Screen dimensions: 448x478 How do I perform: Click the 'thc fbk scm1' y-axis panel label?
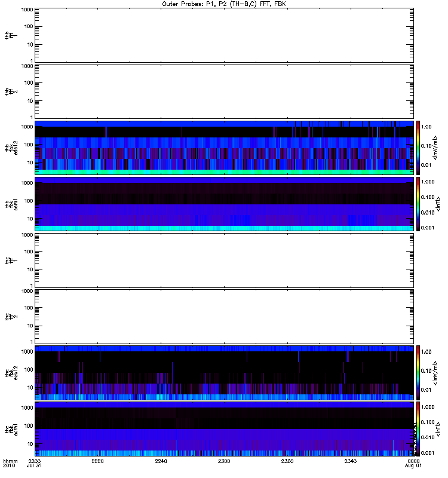(x=11, y=429)
